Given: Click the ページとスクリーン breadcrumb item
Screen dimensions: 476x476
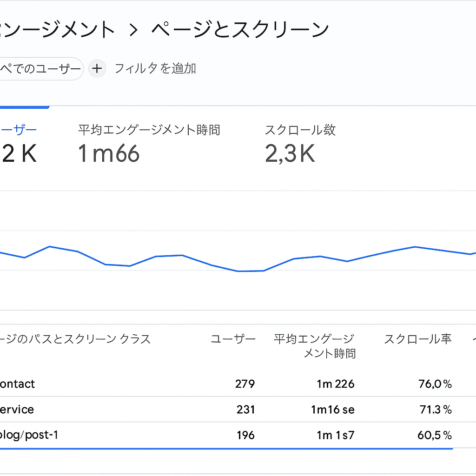Looking at the screenshot, I should pos(238,29).
